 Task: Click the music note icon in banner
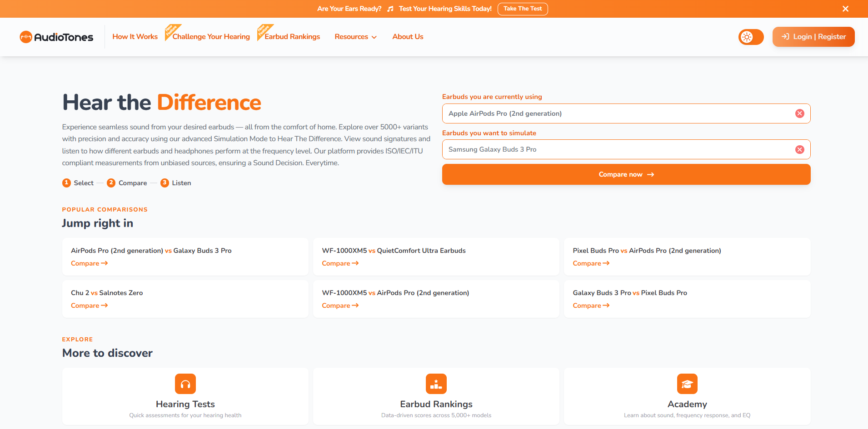pos(390,9)
